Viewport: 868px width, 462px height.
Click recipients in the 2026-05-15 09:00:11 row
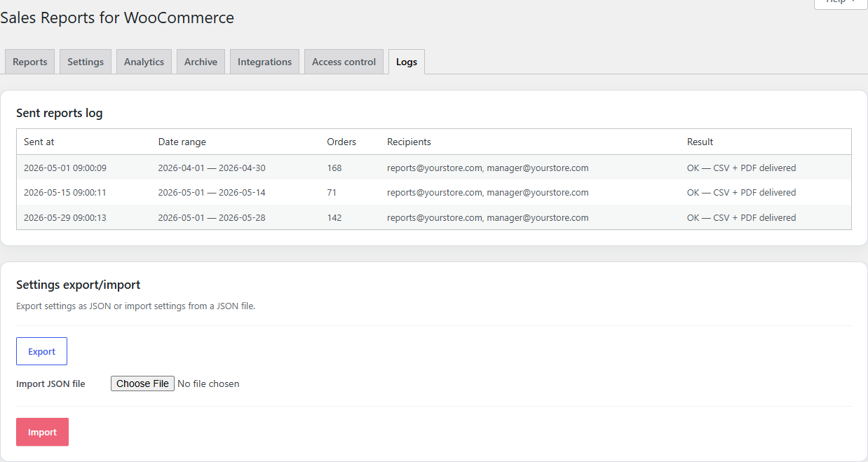(x=488, y=193)
